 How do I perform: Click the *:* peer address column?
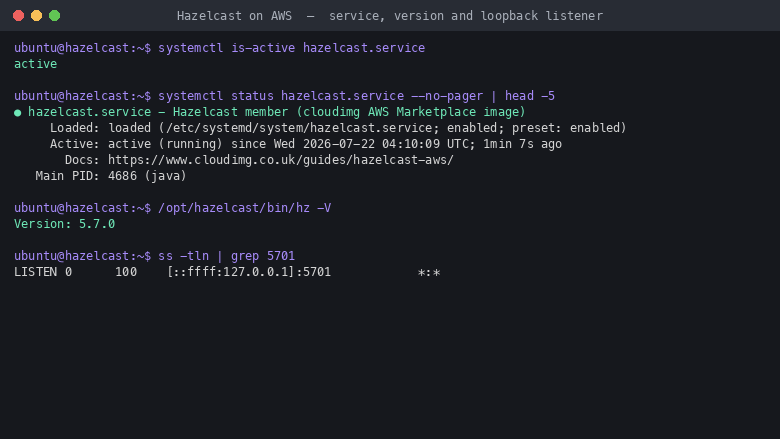[x=429, y=272]
